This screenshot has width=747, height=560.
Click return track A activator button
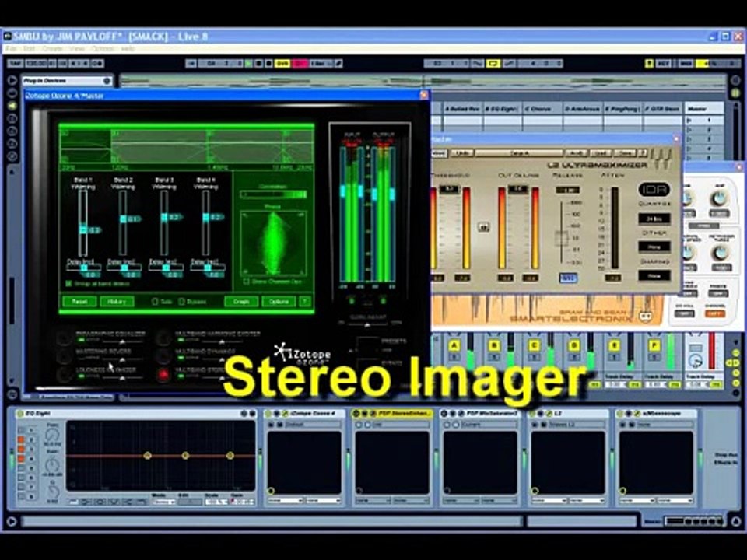point(454,345)
